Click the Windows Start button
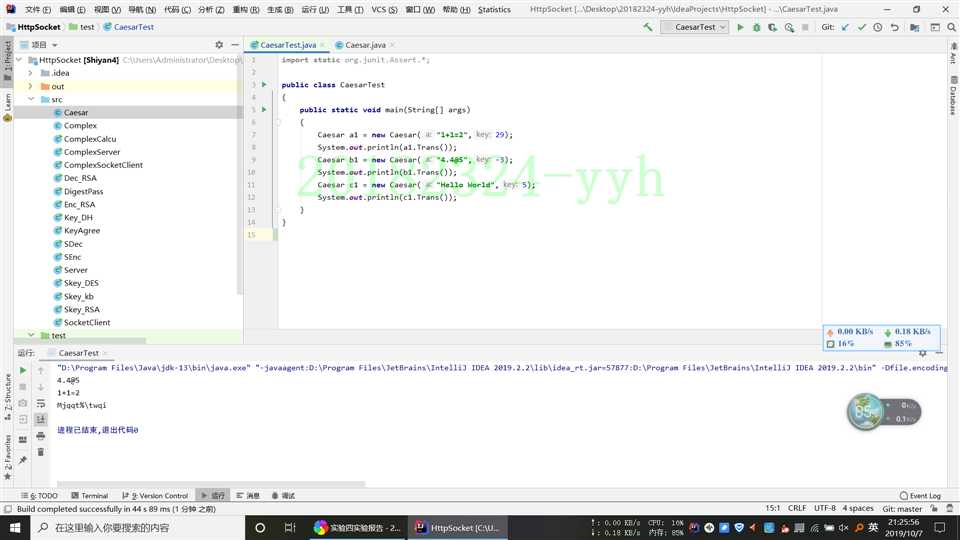This screenshot has width=960, height=540. (x=15, y=528)
